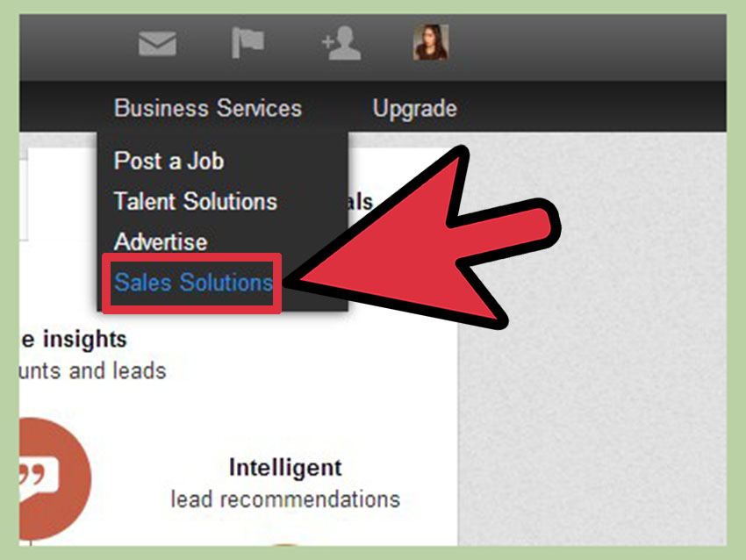Click the highlighted Sales Solutions link

tap(193, 282)
